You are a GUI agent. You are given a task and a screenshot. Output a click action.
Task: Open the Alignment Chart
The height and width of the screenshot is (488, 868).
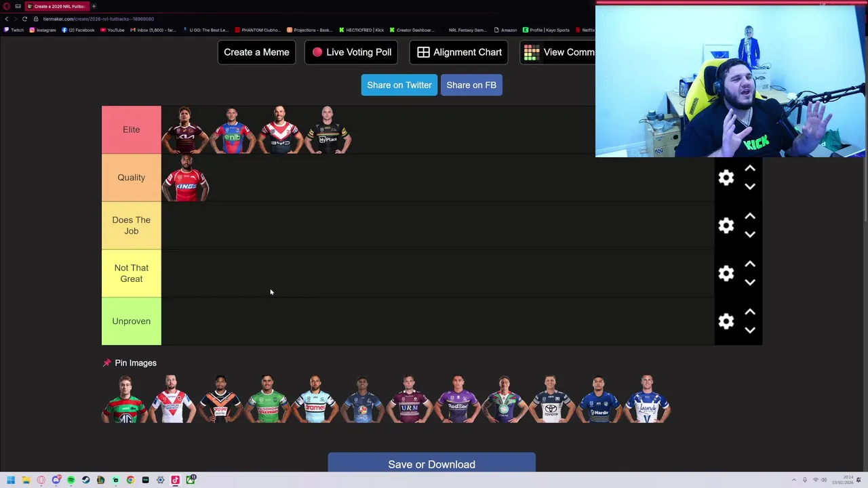(x=459, y=52)
